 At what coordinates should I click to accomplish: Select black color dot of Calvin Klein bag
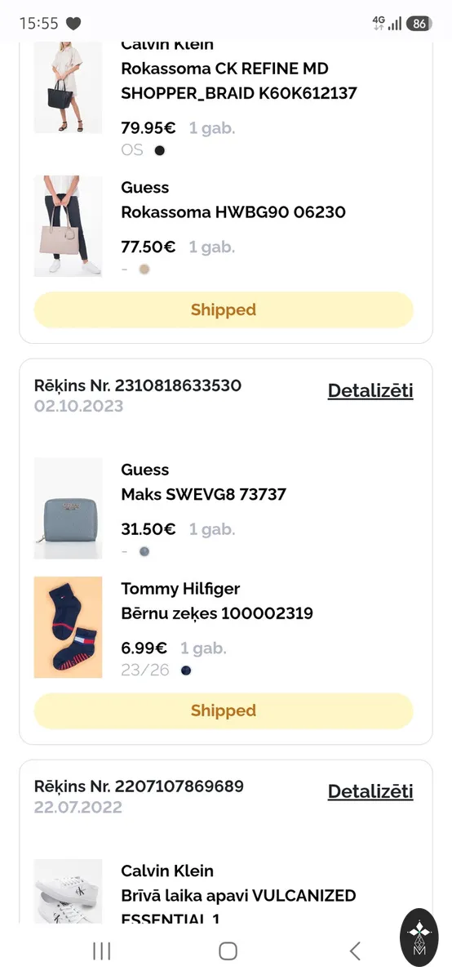160,150
